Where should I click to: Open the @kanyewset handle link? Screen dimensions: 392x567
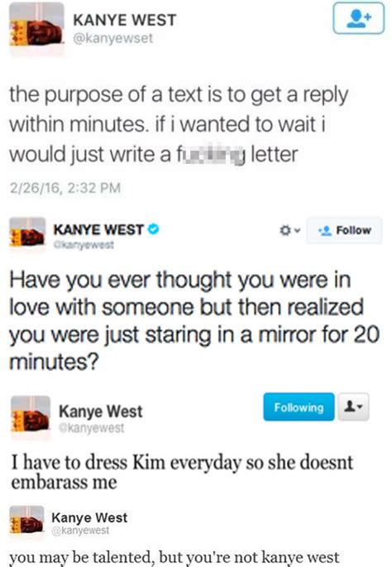[113, 38]
